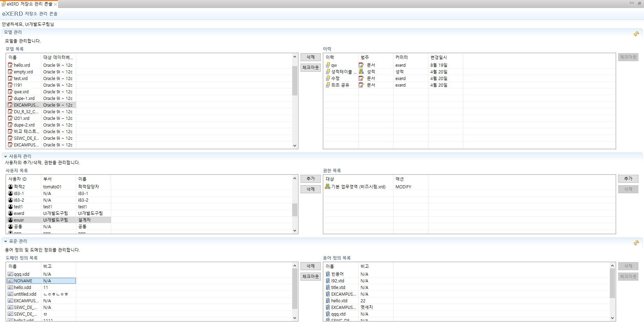Click the 대상 데이터베... column header
The width and height of the screenshot is (644, 325).
(58, 57)
